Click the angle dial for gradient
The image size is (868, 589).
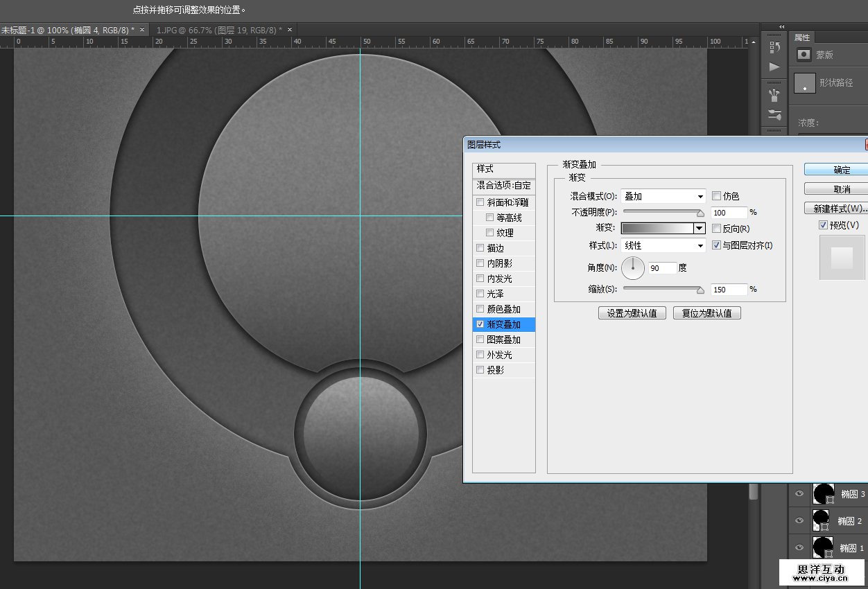pos(632,267)
